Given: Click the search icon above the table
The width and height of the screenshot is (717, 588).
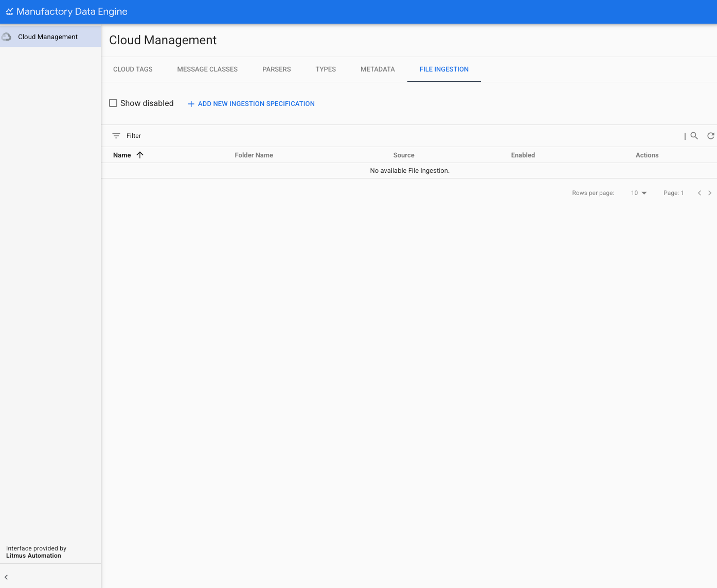Looking at the screenshot, I should pyautogui.click(x=694, y=136).
